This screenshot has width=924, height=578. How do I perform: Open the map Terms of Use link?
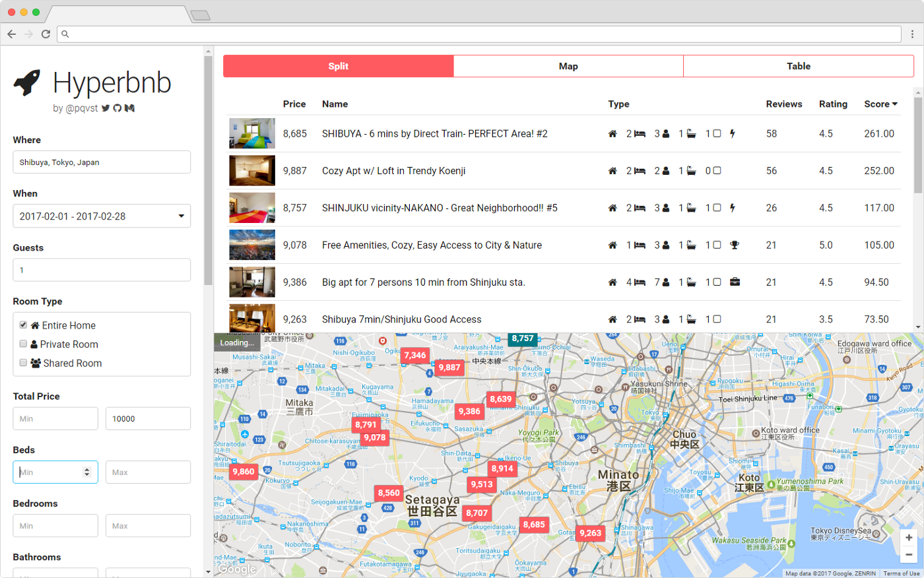coord(902,573)
